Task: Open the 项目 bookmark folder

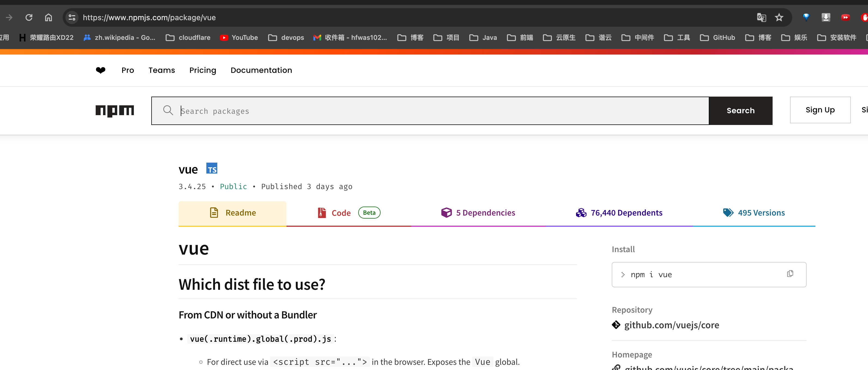Action: [x=446, y=37]
